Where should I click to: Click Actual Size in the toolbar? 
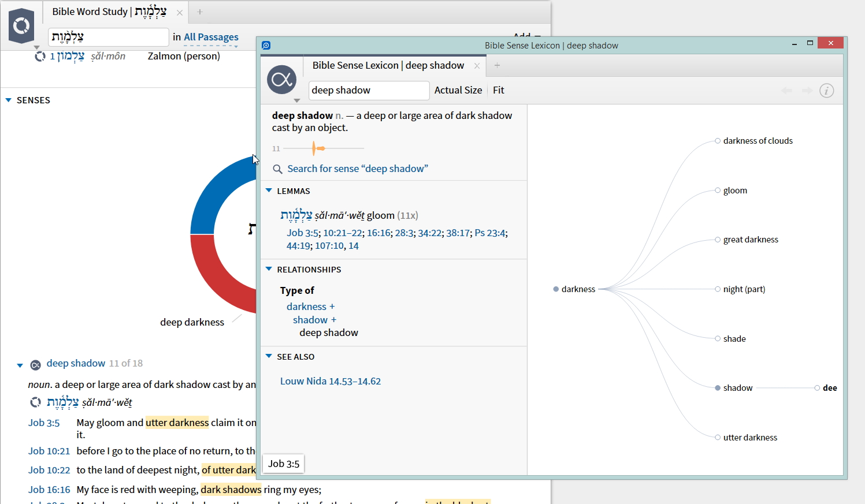458,90
